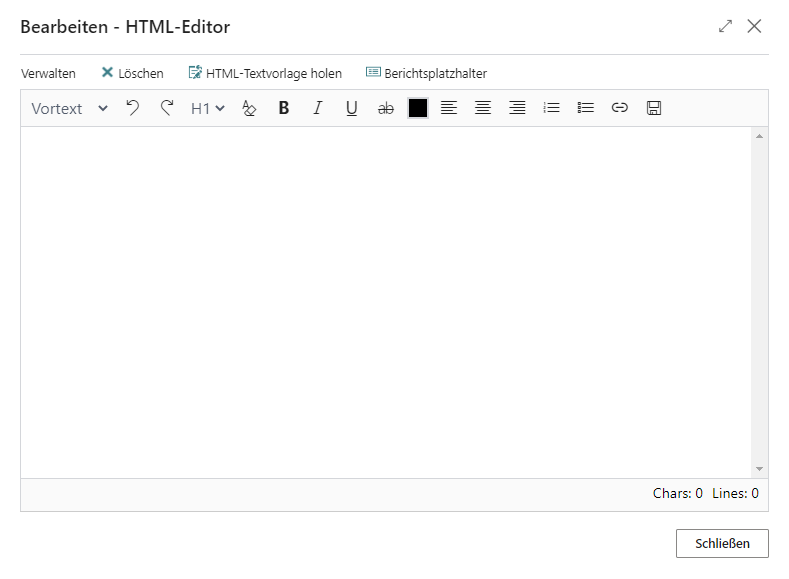This screenshot has width=789, height=579.
Task: Insert a bulleted list
Action: tap(586, 108)
